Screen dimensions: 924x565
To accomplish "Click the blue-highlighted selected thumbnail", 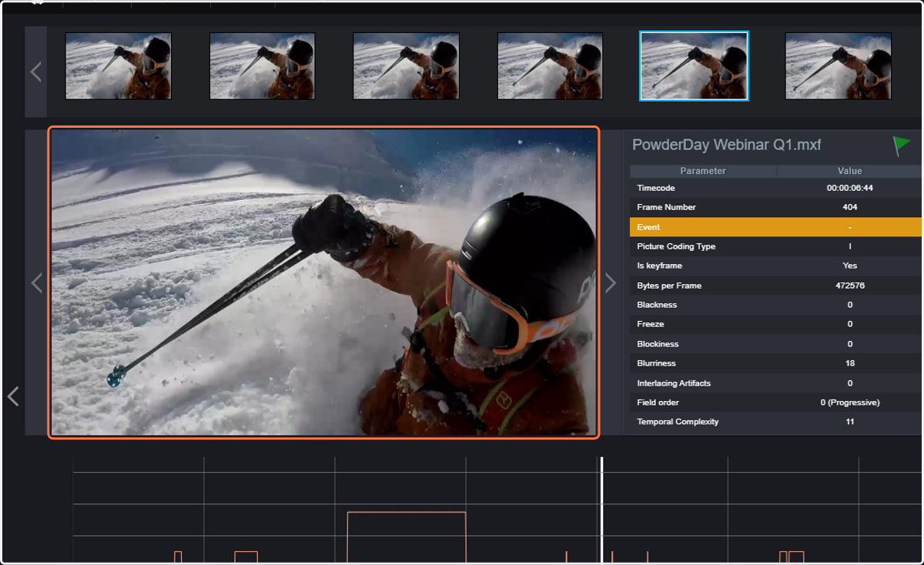I will tap(694, 66).
